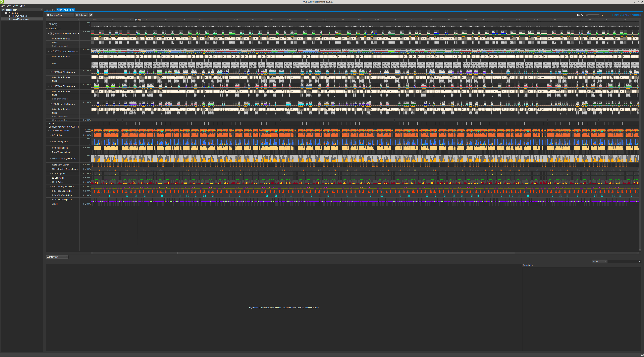Click the timeline zoom slider handle

coord(587,15)
